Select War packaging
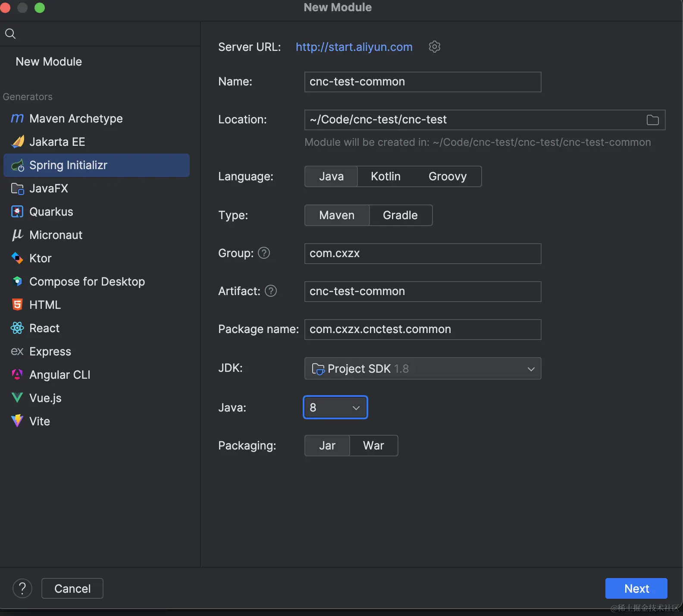This screenshot has height=616, width=683. tap(373, 446)
